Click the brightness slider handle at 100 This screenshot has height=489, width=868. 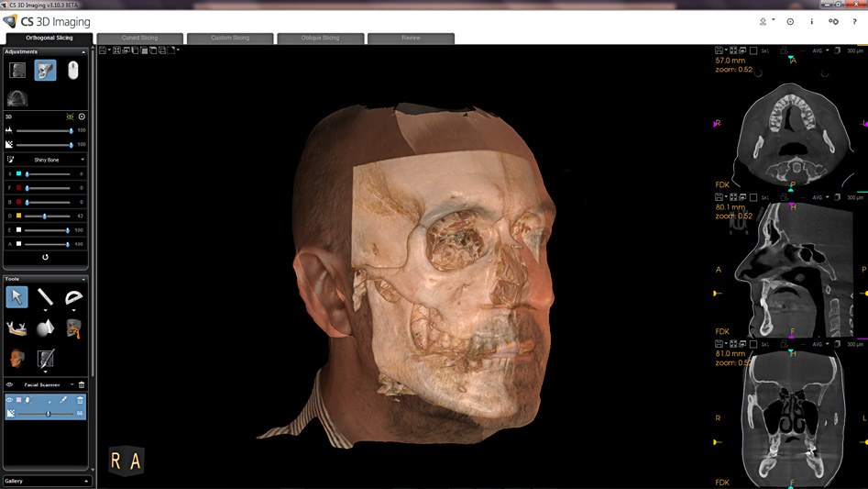[71, 130]
